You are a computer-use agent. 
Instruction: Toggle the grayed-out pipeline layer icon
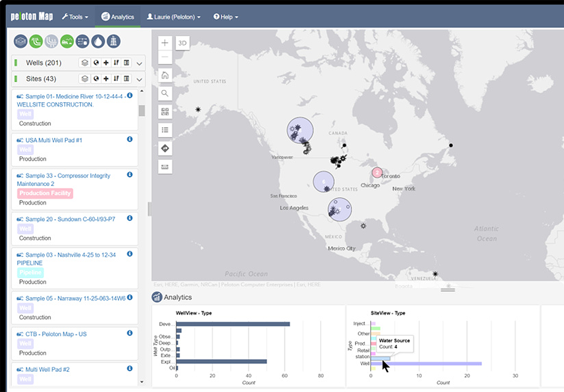click(51, 42)
